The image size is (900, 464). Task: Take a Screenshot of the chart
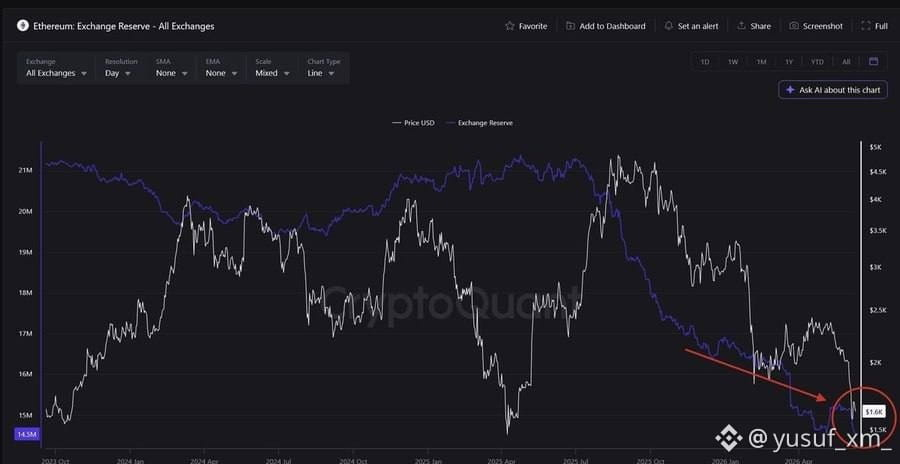[x=816, y=26]
